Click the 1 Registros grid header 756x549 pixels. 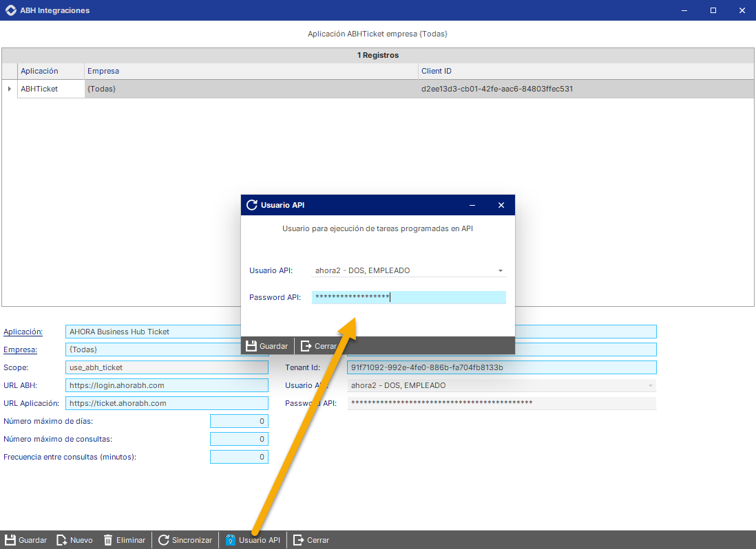[378, 55]
